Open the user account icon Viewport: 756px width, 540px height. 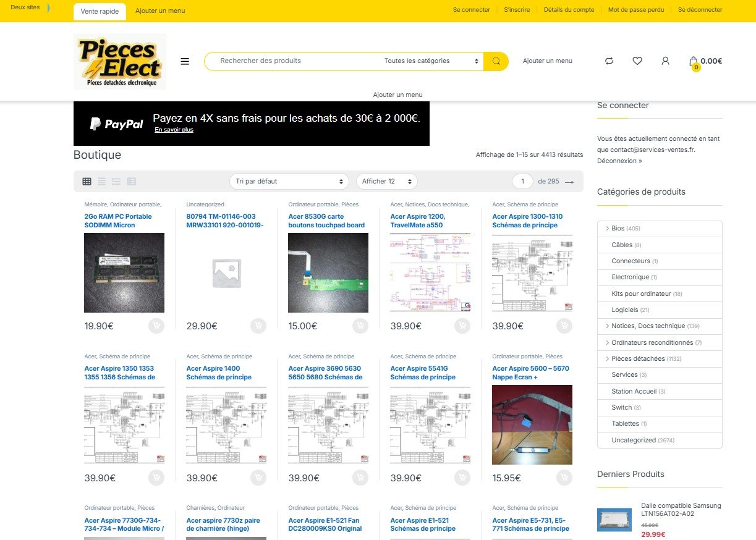[665, 61]
